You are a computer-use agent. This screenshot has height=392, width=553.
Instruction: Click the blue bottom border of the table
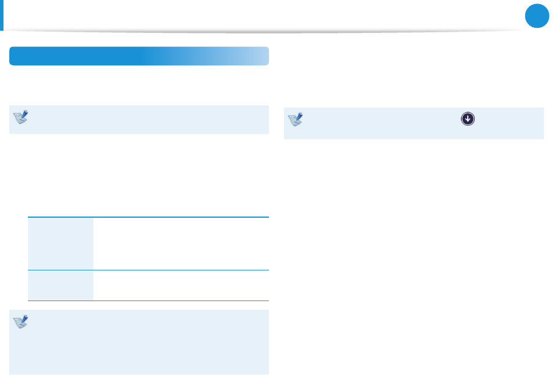point(148,301)
